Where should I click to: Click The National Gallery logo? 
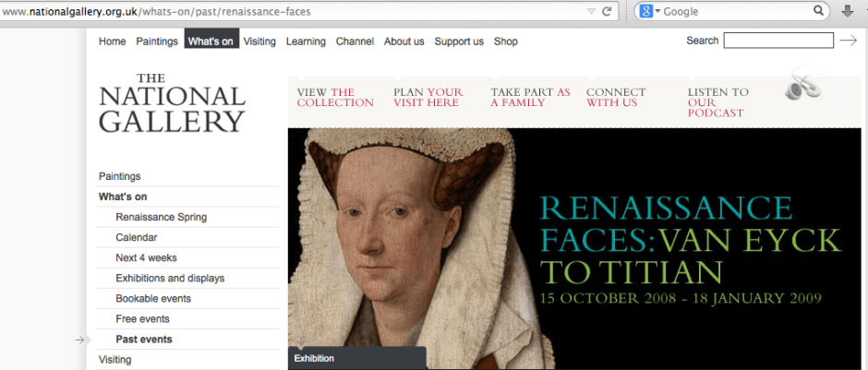tap(172, 102)
